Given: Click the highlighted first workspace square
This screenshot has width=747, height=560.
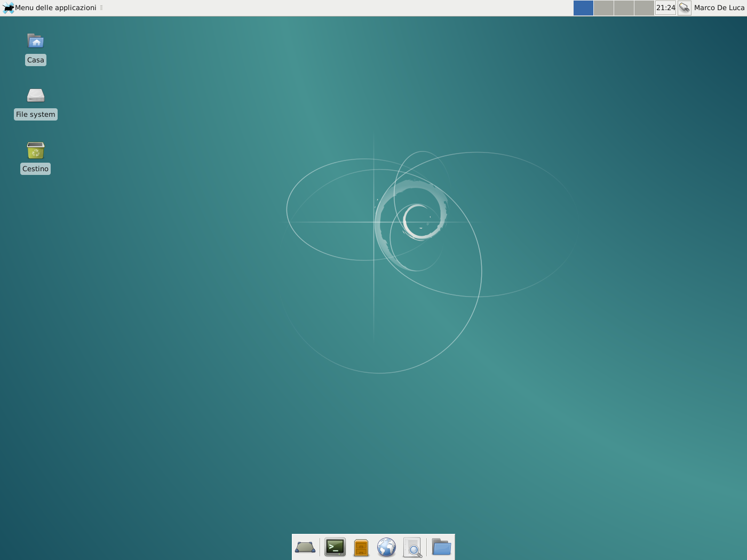Looking at the screenshot, I should click(x=583, y=8).
